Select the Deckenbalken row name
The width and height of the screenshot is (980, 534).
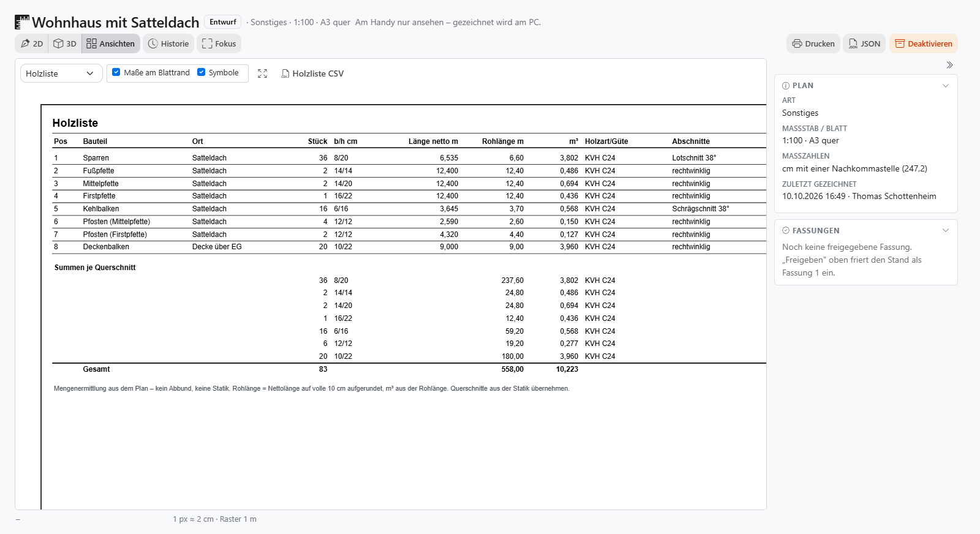106,247
